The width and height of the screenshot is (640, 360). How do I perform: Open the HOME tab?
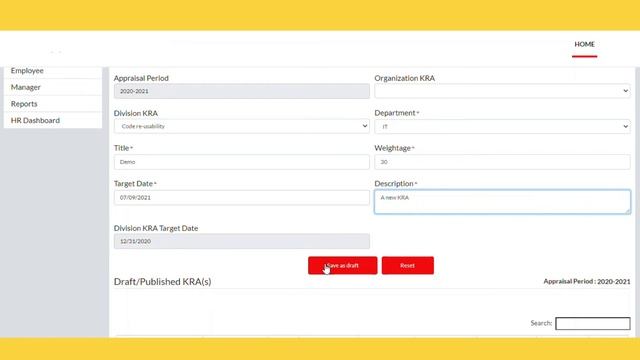click(584, 44)
